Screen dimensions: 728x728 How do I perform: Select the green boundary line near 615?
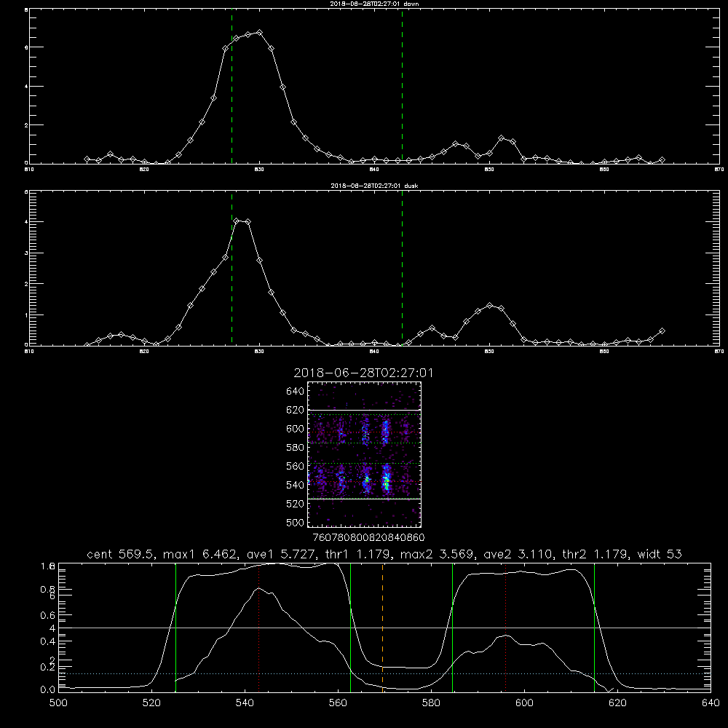[594, 628]
